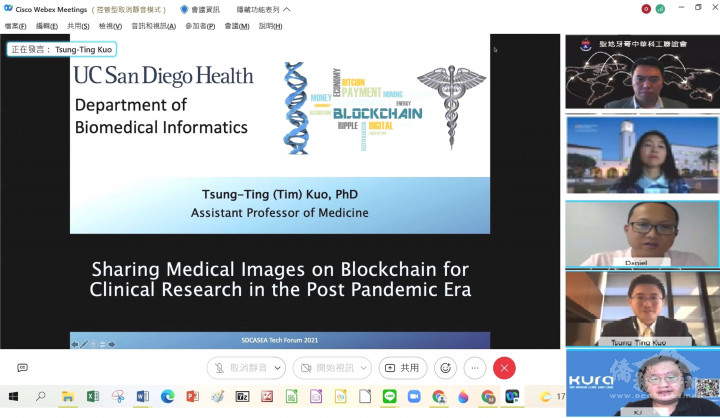Open the File (檔案) menu
Viewport: 720px width, 418px height.
click(x=15, y=26)
